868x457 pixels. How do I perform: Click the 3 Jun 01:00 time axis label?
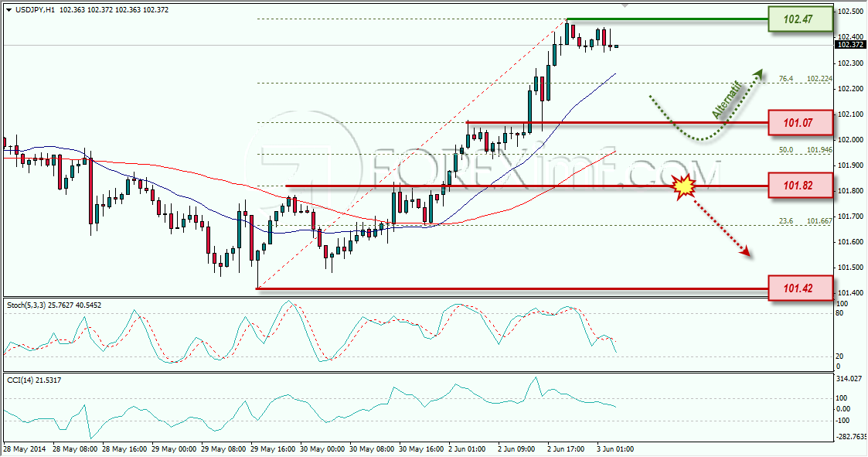615,448
